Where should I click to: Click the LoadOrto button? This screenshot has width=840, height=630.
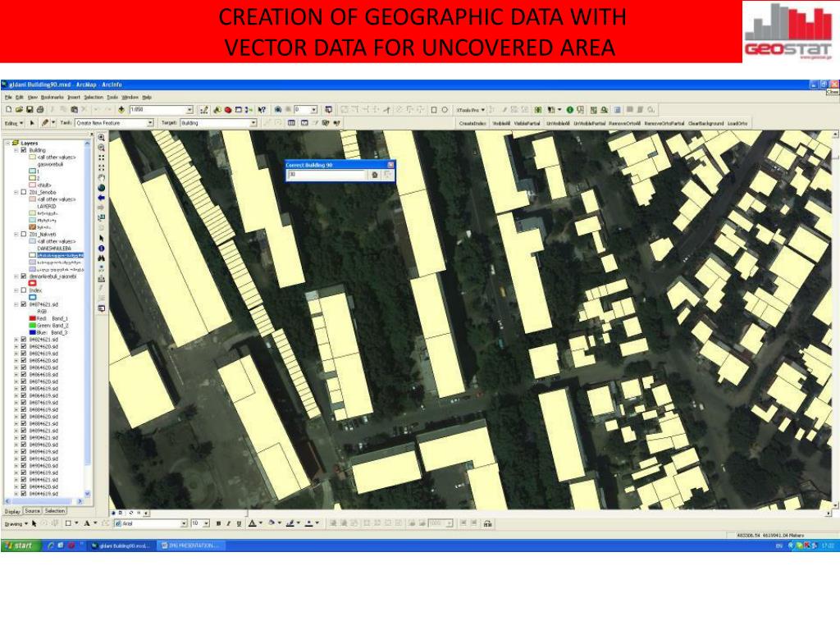[x=737, y=124]
